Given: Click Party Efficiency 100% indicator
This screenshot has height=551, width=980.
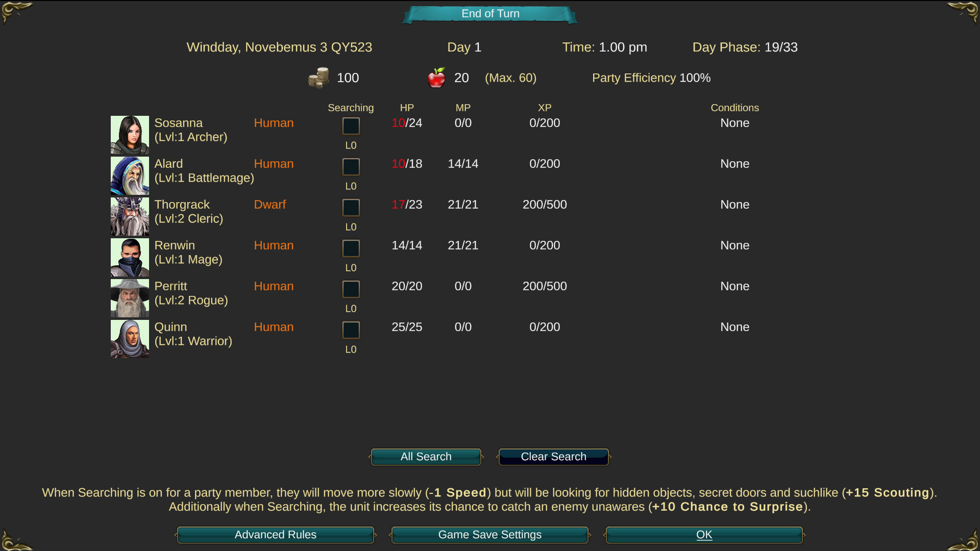Looking at the screenshot, I should 651,78.
